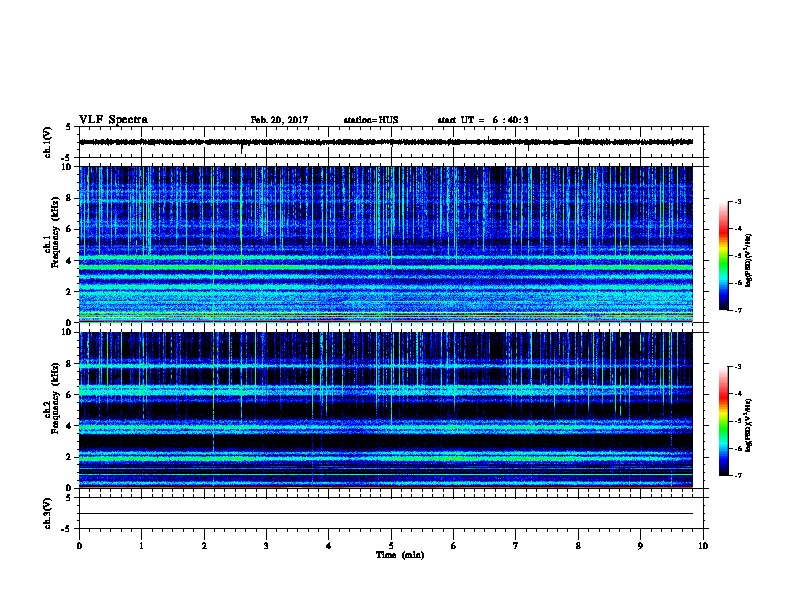Click the "station=HUS" header label
792x612 pixels.
(371, 120)
